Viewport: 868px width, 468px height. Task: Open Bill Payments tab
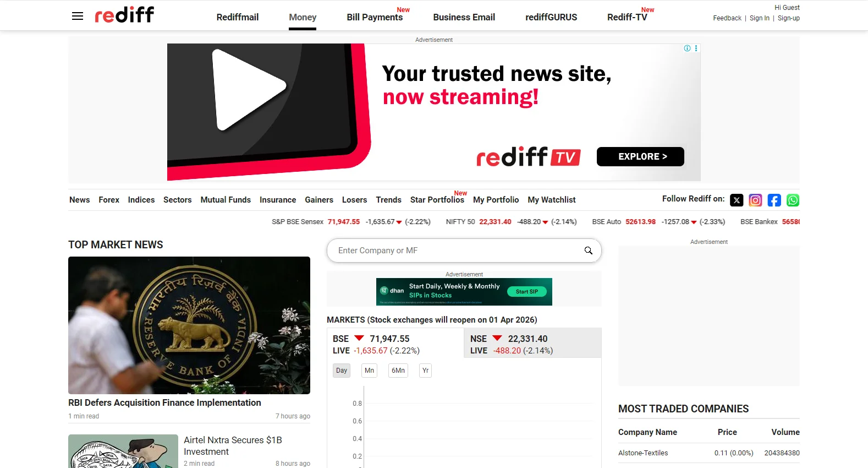click(375, 17)
